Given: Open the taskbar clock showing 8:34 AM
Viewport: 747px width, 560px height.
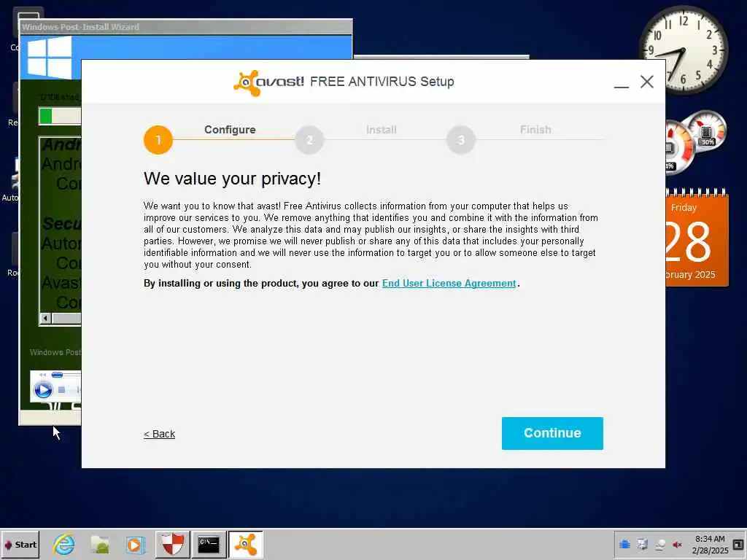Looking at the screenshot, I should tap(710, 544).
